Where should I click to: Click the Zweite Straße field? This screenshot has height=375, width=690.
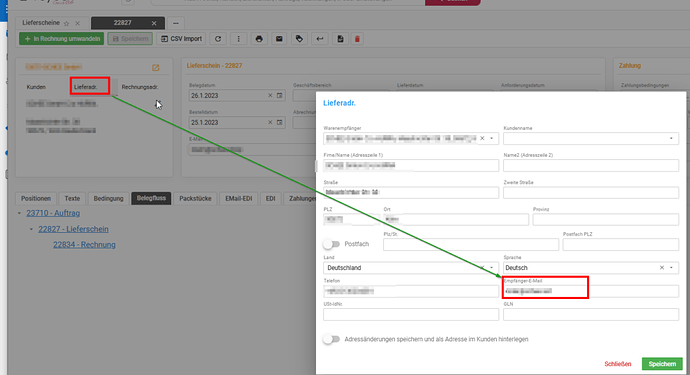pos(591,192)
